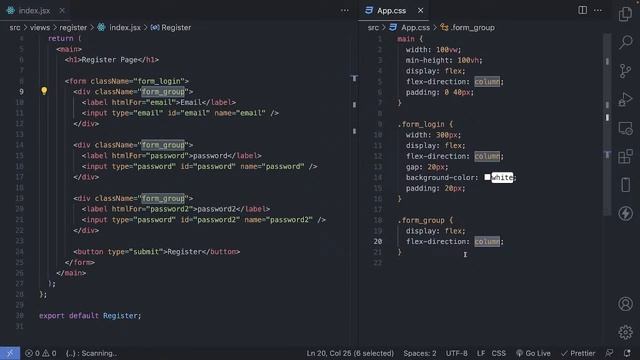Click the index.jsx file breadcrumb
This screenshot has width=640, height=360.
pos(119,27)
